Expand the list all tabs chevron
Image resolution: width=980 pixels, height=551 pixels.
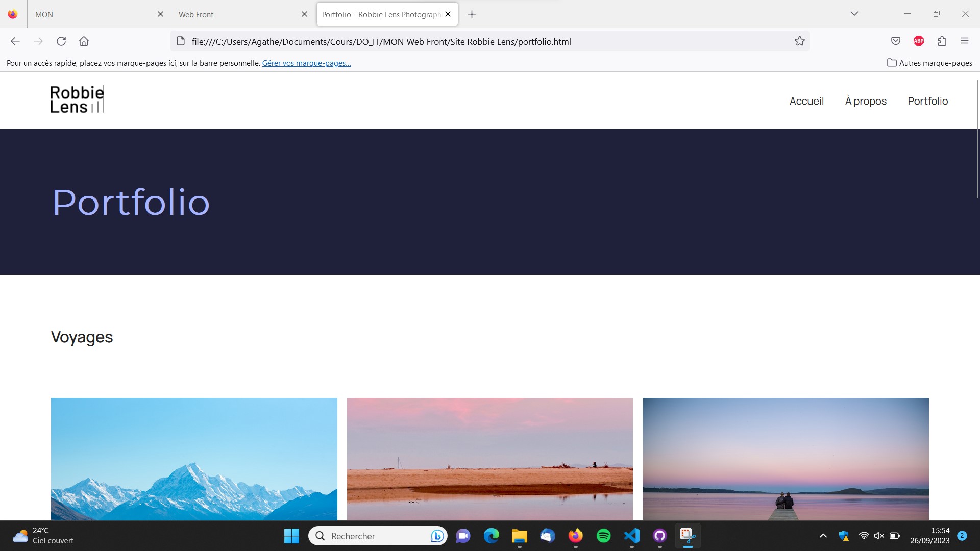pos(854,14)
